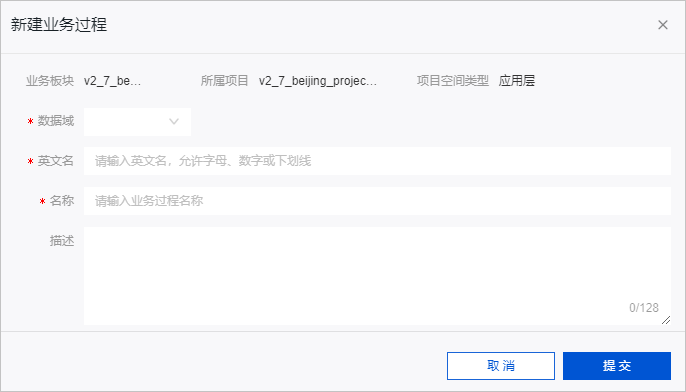This screenshot has height=392, width=686.
Task: Focus the 英文名 input field
Action: pyautogui.click(x=377, y=161)
